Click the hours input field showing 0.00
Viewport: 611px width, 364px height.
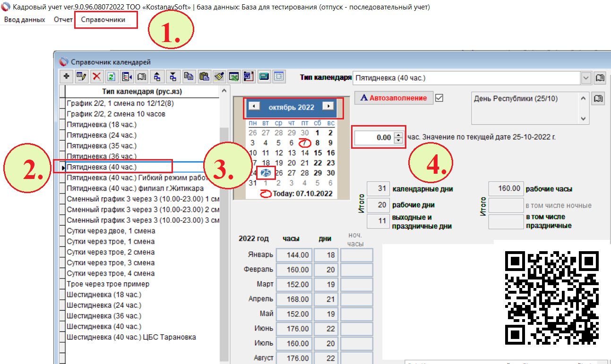click(374, 138)
